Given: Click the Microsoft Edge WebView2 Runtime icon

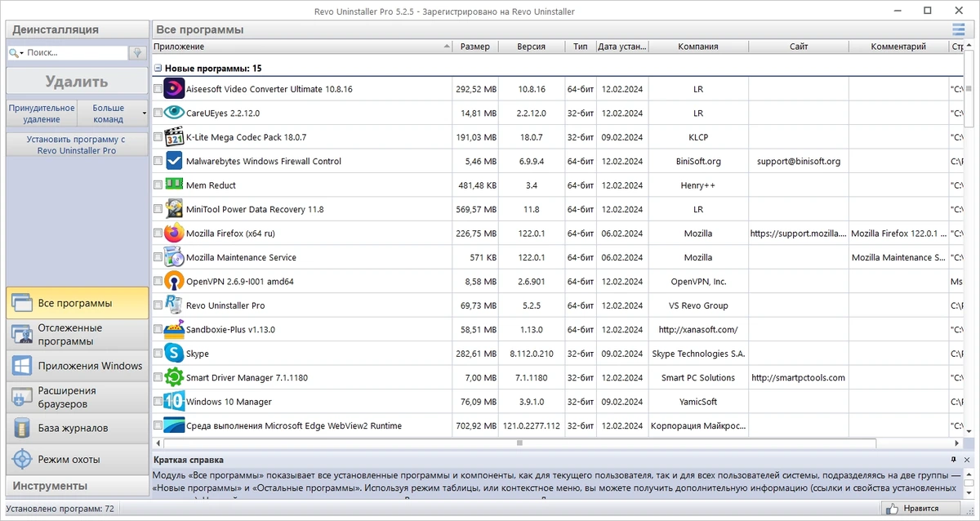Looking at the screenshot, I should point(175,425).
